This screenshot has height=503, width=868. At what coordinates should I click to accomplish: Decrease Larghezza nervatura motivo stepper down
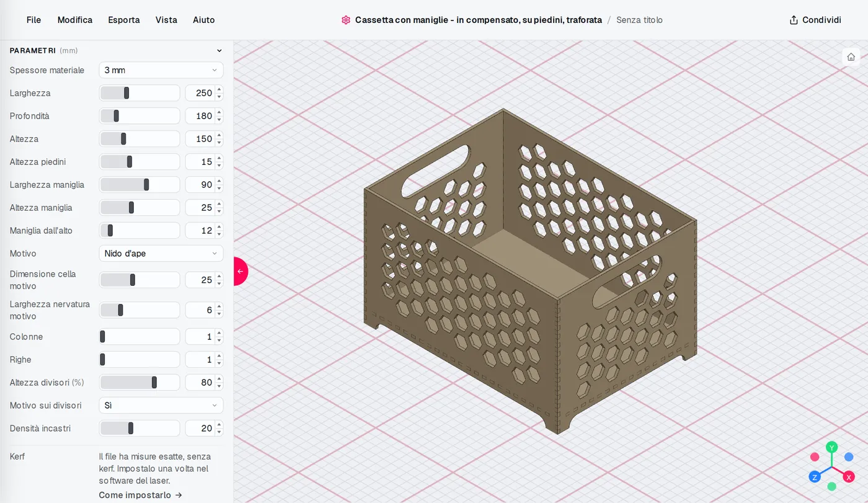[219, 314]
